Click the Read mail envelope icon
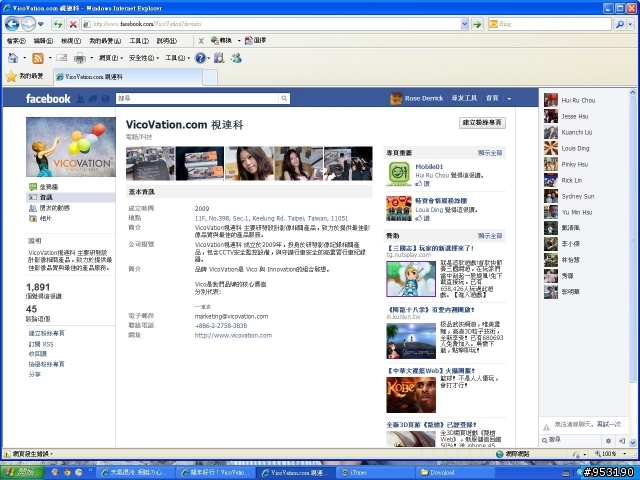The width and height of the screenshot is (640, 480). [62, 58]
